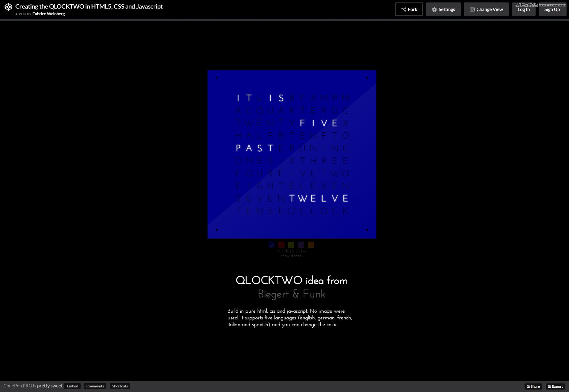Screen dimensions: 569x392
Task: Click the Export button
Action: 555,386
